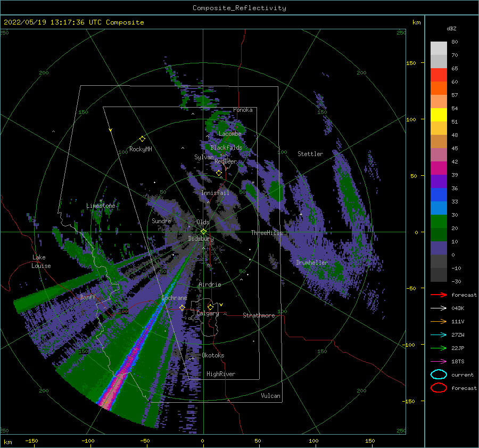Click the Calgary city label
479x448 pixels.
[x=208, y=313]
